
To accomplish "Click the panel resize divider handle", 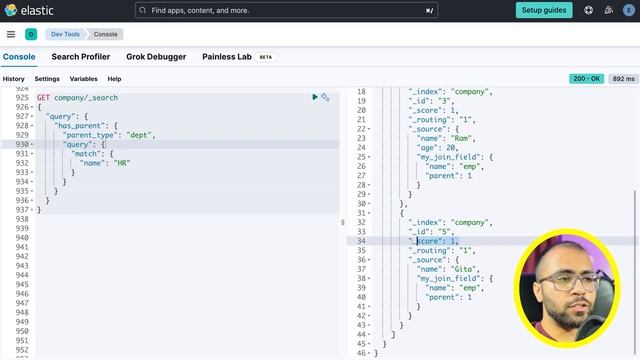I will [343, 222].
